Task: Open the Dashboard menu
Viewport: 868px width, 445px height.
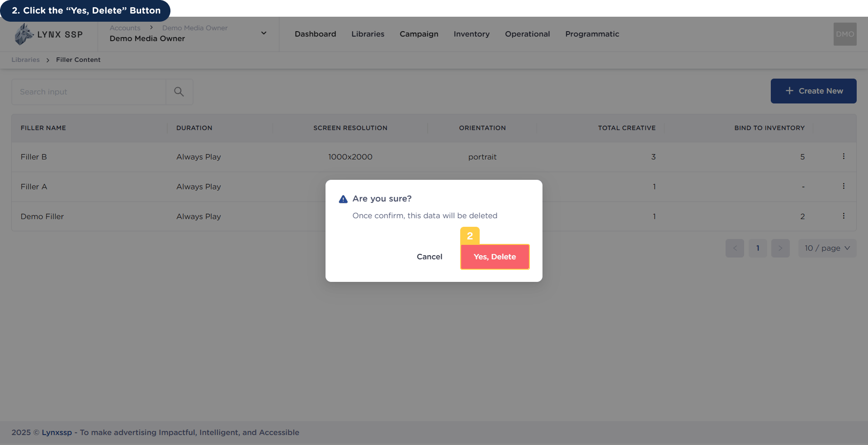Action: point(315,34)
